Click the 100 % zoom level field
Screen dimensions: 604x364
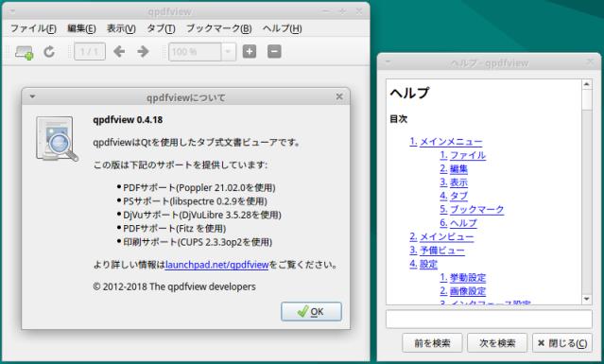195,52
